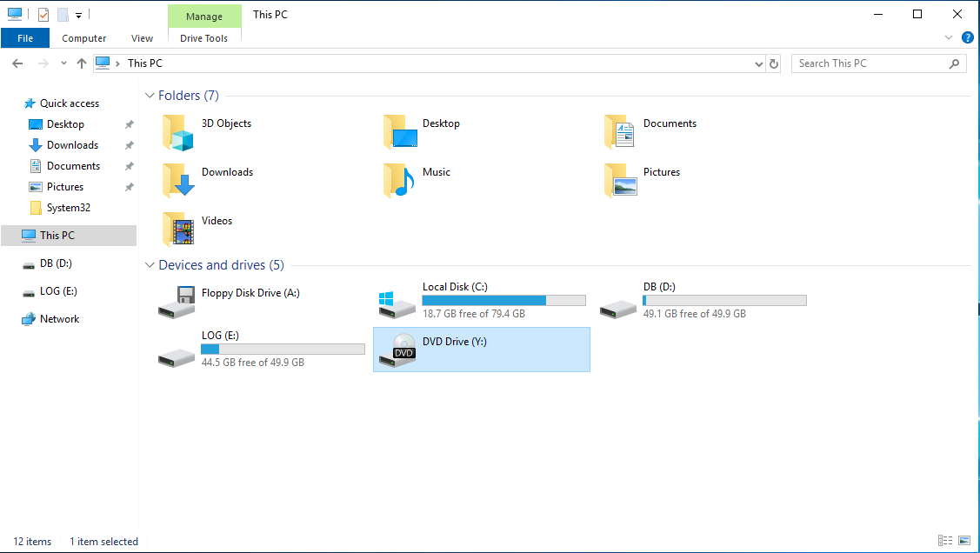Refresh the This PC view
This screenshot has height=553, width=980.
(774, 63)
